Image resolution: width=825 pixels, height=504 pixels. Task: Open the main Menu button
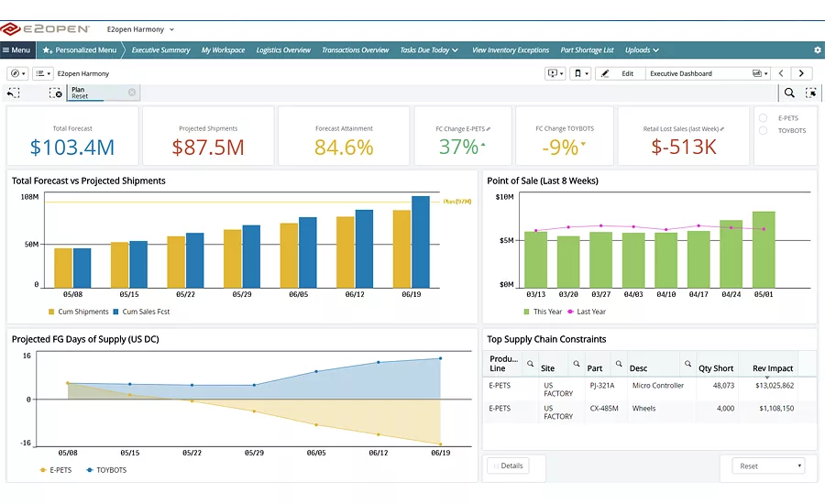[x=16, y=50]
